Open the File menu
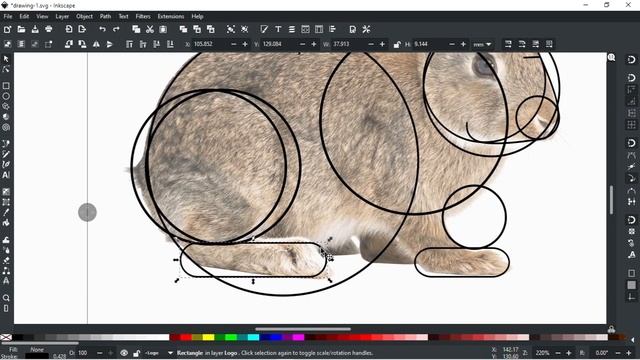The height and width of the screenshot is (360, 640). coord(8,16)
